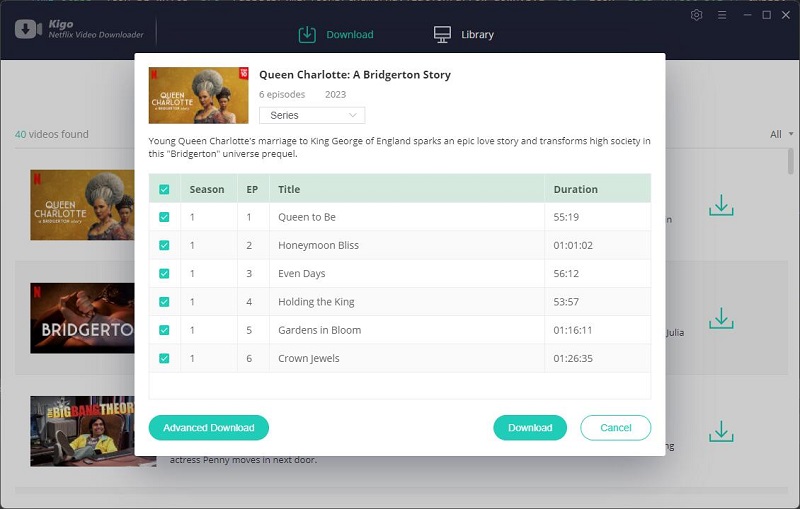
Task: Click the 40 videos found label
Action: pos(52,134)
